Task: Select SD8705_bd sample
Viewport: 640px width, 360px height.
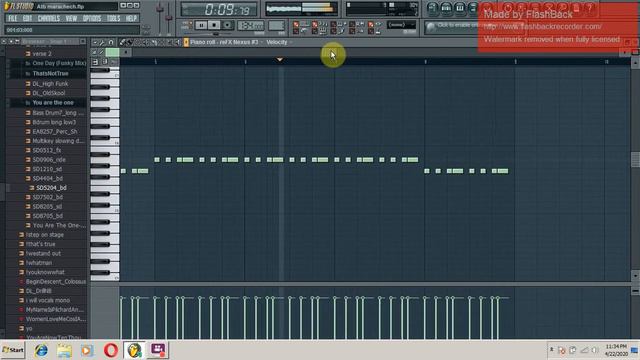Action: (47, 216)
